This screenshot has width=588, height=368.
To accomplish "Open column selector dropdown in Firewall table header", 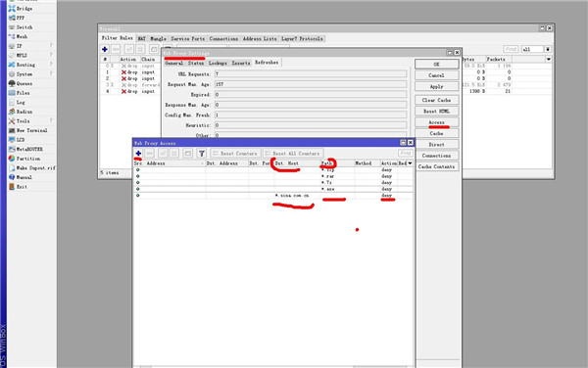I will point(549,59).
